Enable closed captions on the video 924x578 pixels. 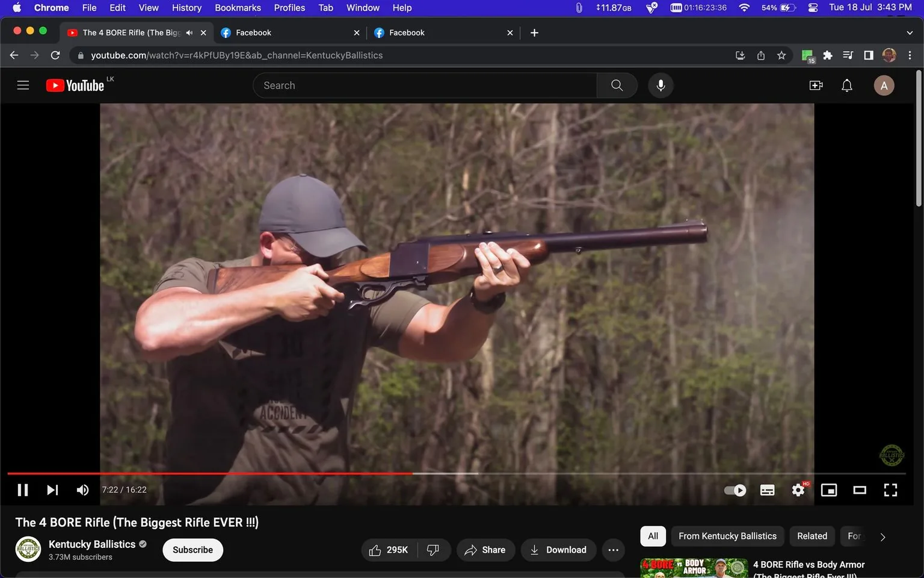[x=767, y=489]
